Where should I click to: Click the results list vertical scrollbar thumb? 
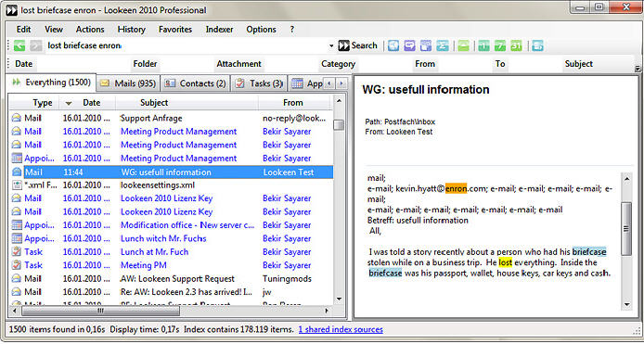click(339, 125)
